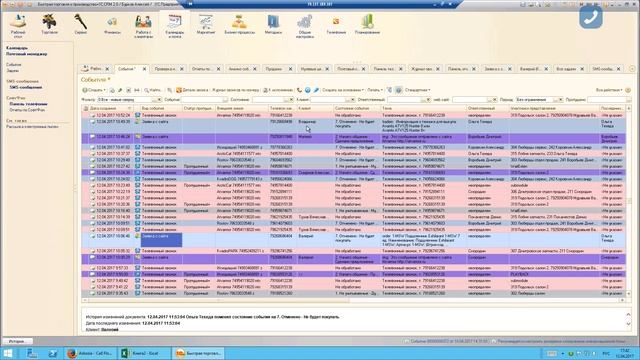Open Панель телефонии in sidebar

[x=29, y=104]
